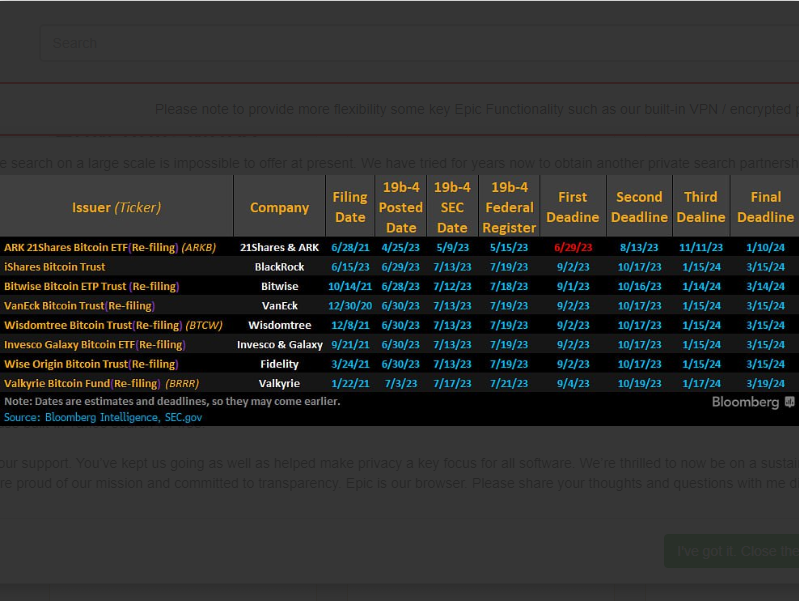Select the iShares Bitcoin Trust issuer cell
The width and height of the screenshot is (799, 601).
pyautogui.click(x=55, y=267)
